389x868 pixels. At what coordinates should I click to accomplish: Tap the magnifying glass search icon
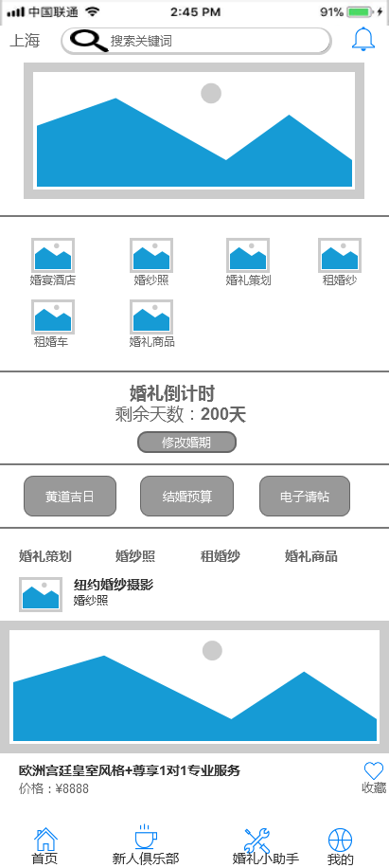click(89, 41)
